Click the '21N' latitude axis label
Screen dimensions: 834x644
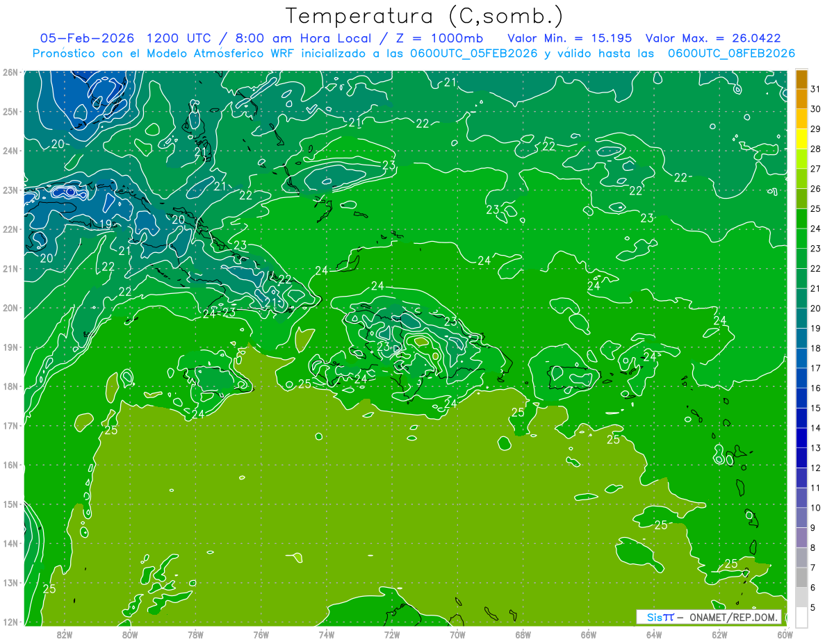click(10, 268)
